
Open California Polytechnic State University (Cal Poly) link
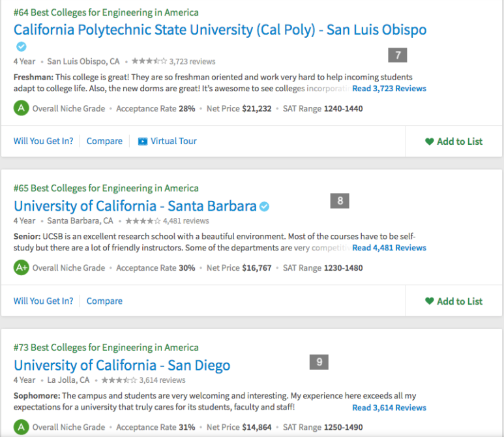tap(220, 30)
